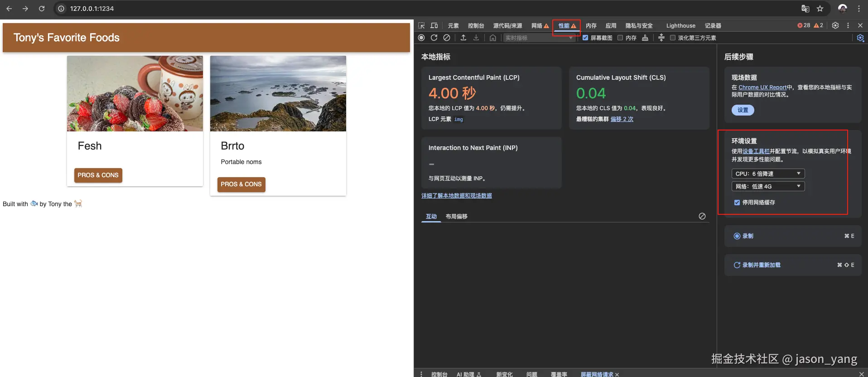Click the 录制 button
The width and height of the screenshot is (868, 377).
(793, 236)
